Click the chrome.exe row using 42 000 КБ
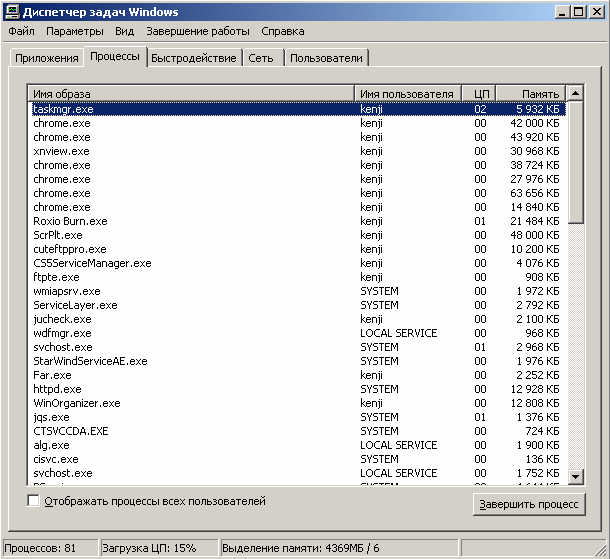 click(298, 123)
